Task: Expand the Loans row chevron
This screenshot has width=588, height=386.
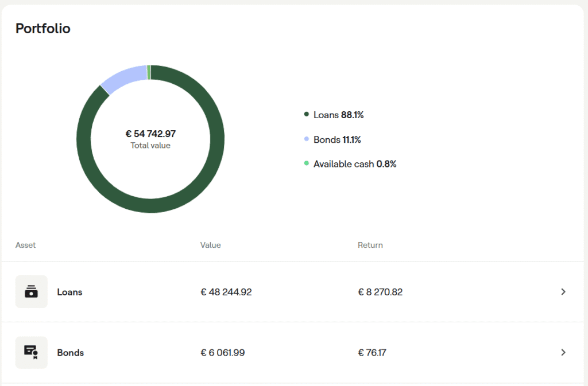Action: tap(563, 292)
